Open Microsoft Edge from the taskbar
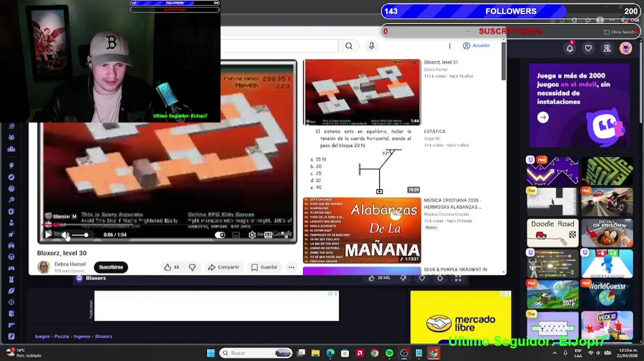This screenshot has width=644, height=361. tap(330, 353)
